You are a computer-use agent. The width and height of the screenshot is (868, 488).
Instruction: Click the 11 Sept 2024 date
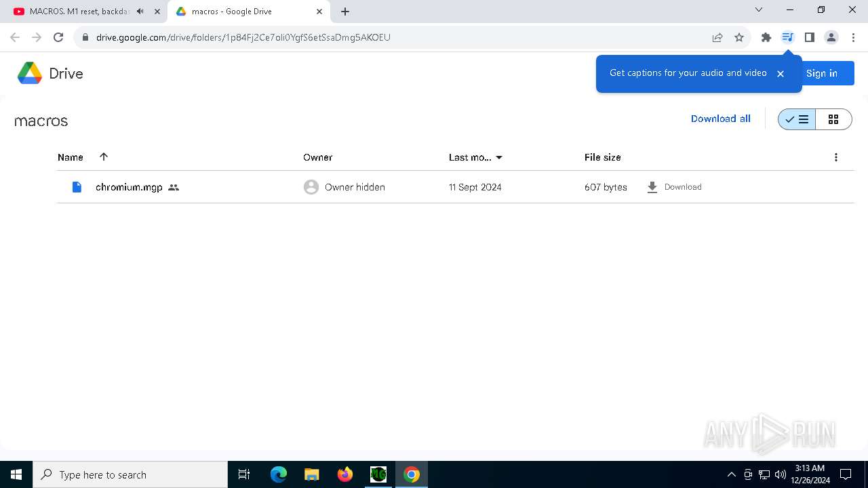click(x=475, y=187)
